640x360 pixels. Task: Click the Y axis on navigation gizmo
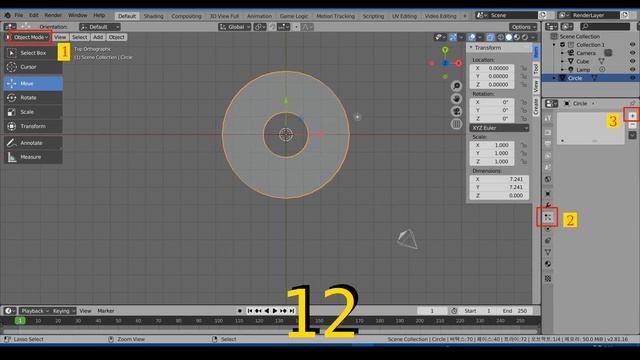445,50
